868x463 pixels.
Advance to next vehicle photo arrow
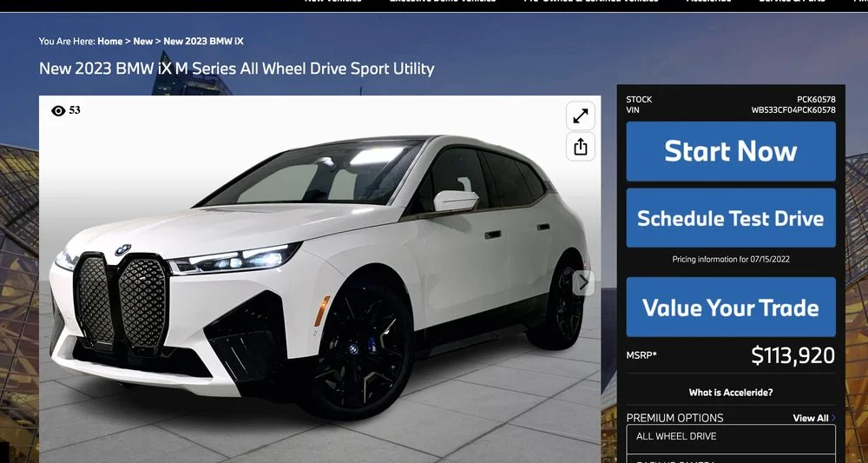[583, 283]
